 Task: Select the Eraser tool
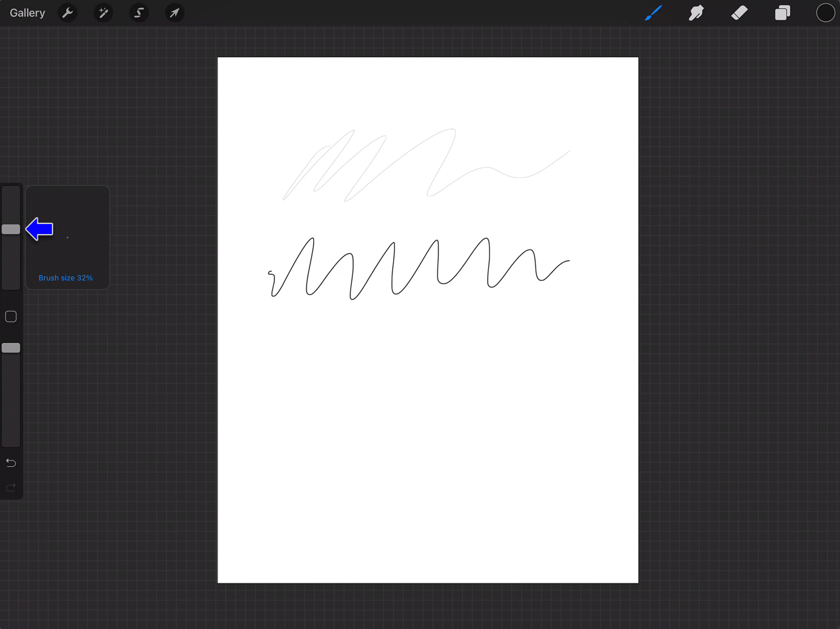tap(739, 13)
